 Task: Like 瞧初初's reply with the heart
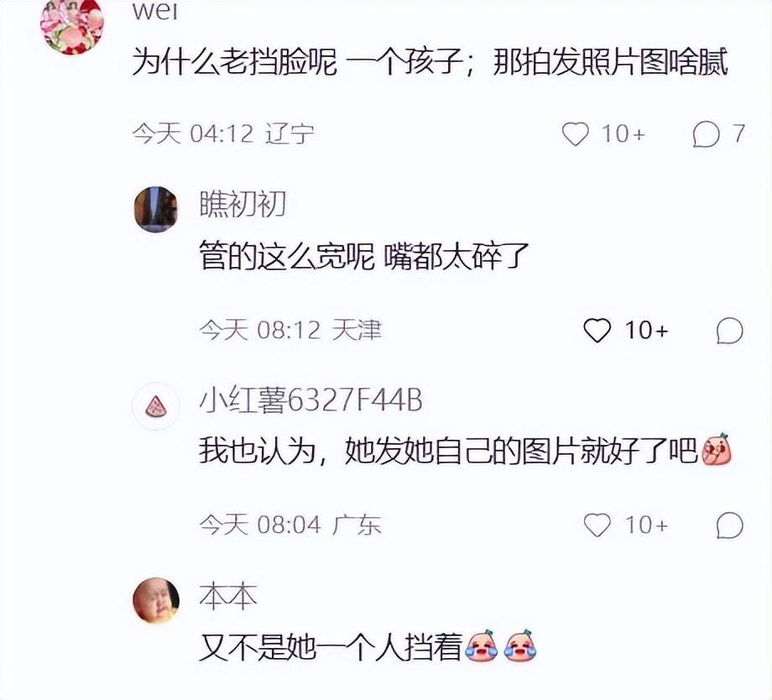597,330
